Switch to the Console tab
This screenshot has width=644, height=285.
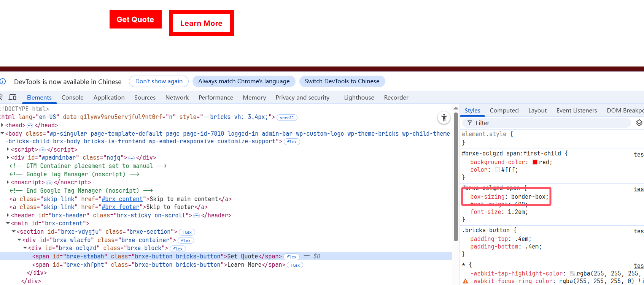tap(72, 97)
